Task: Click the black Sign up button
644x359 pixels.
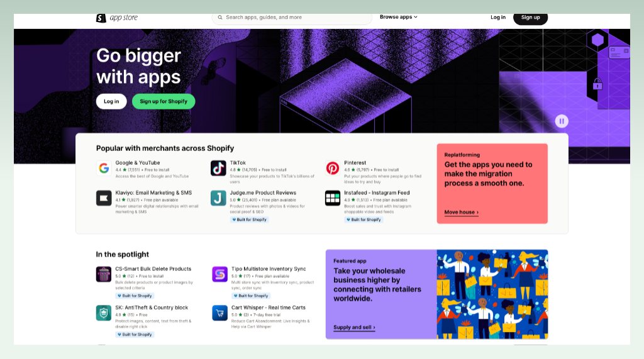Action: click(530, 18)
